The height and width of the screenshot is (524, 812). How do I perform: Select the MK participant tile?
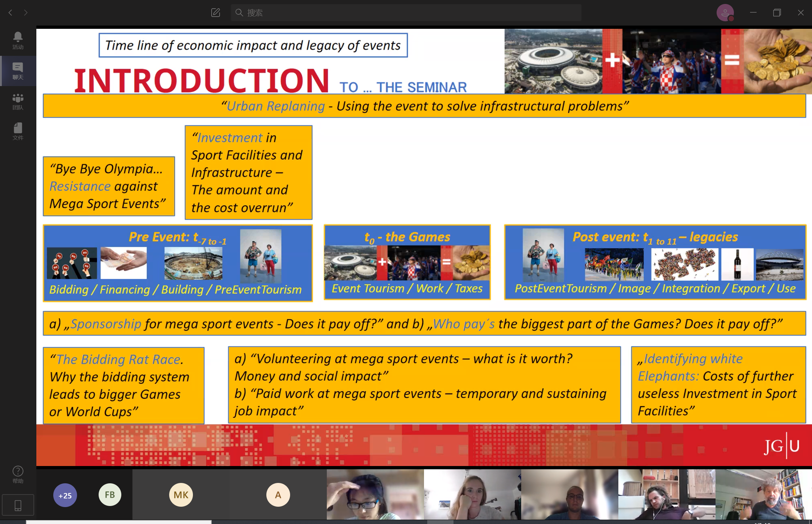coord(181,494)
